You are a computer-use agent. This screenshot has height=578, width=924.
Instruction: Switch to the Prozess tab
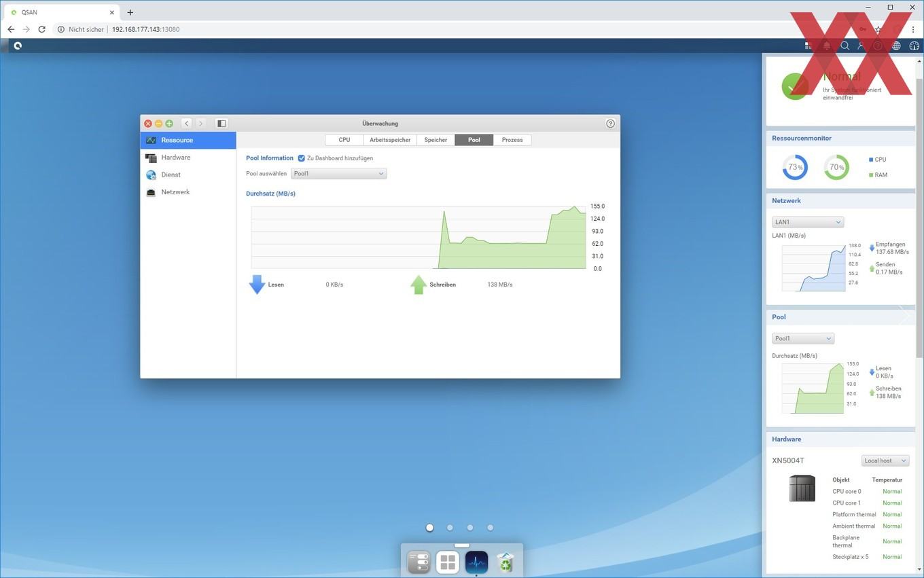point(512,140)
